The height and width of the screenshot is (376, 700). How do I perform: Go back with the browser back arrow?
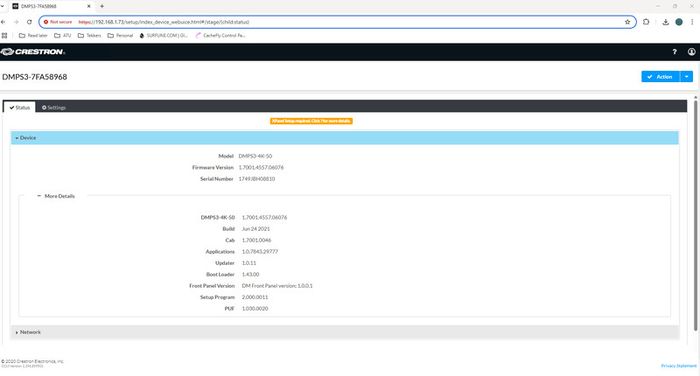point(3,22)
